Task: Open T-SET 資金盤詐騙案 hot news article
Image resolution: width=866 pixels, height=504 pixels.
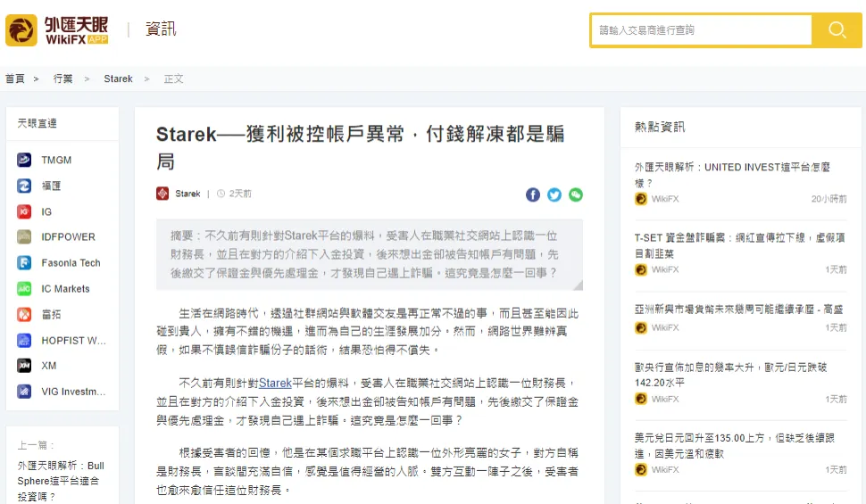Action: 740,245
